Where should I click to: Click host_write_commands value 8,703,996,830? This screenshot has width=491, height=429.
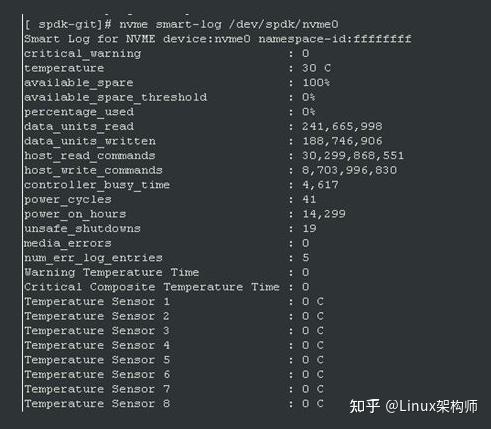point(349,170)
